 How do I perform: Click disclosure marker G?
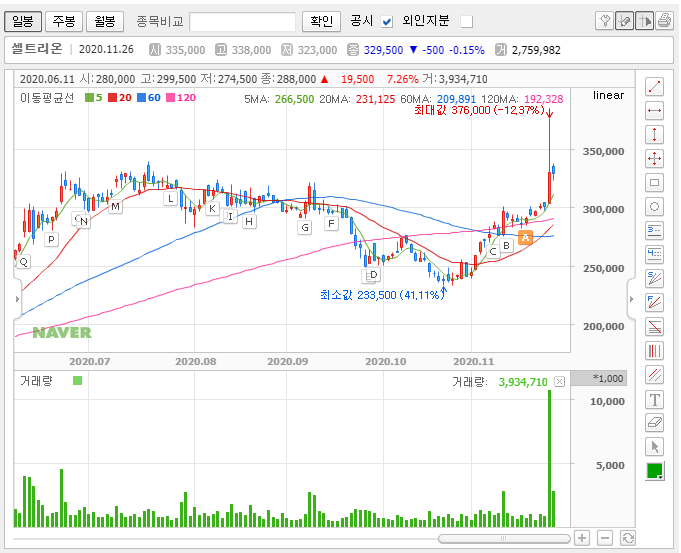point(305,227)
